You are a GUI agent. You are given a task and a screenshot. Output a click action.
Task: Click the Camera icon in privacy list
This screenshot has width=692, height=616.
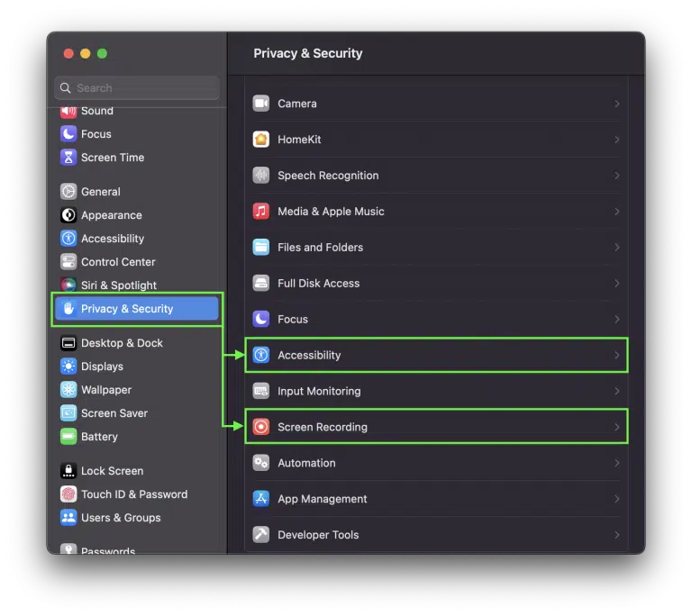[x=260, y=104]
